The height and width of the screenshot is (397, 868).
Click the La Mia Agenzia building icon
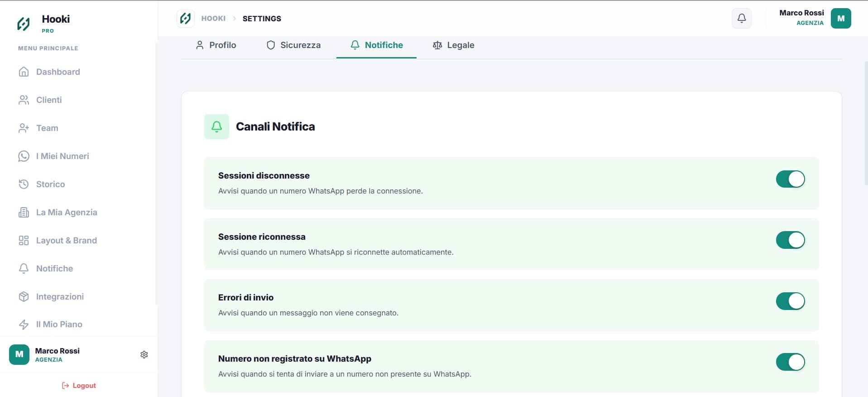[24, 212]
